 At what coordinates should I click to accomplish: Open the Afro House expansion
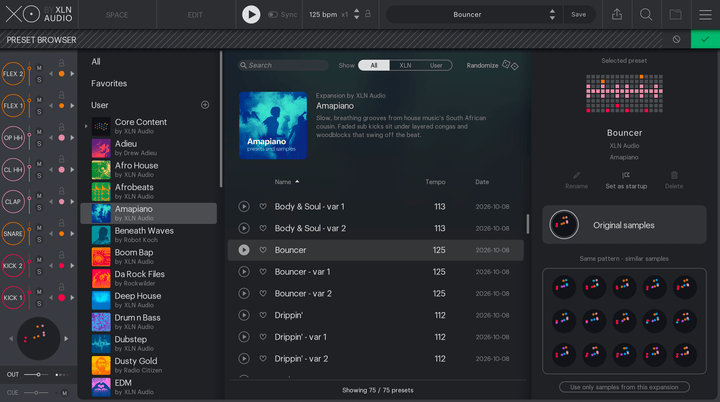[x=149, y=170]
